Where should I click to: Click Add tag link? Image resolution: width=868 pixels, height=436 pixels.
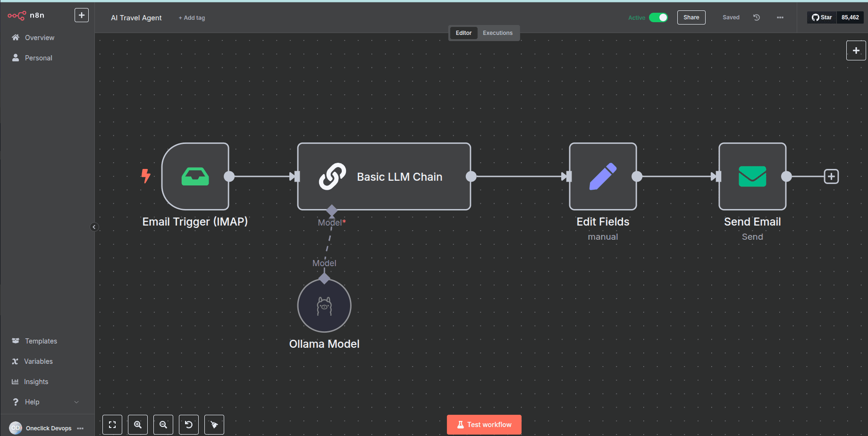(192, 18)
